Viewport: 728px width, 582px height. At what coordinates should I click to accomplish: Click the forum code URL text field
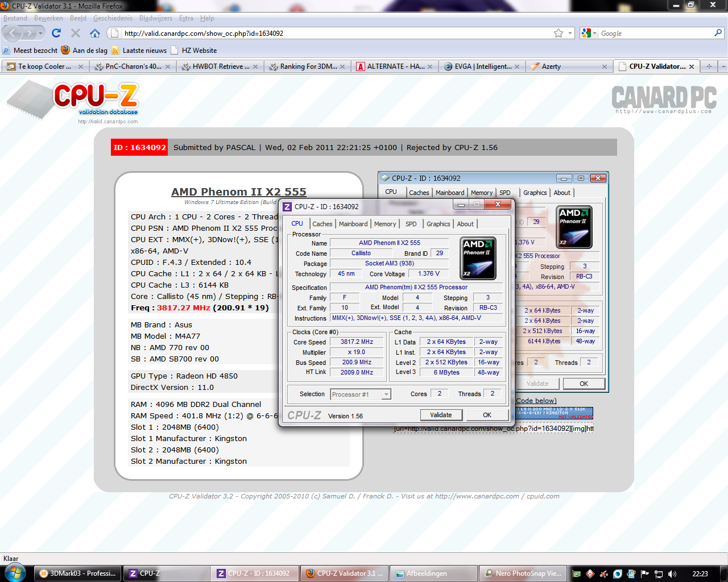coord(494,429)
